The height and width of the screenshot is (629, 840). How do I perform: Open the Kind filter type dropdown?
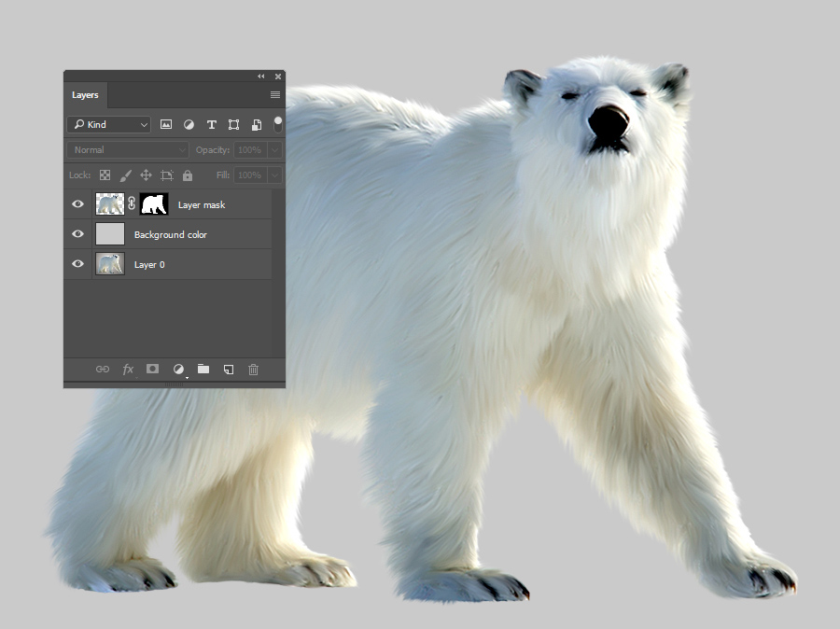coord(108,124)
